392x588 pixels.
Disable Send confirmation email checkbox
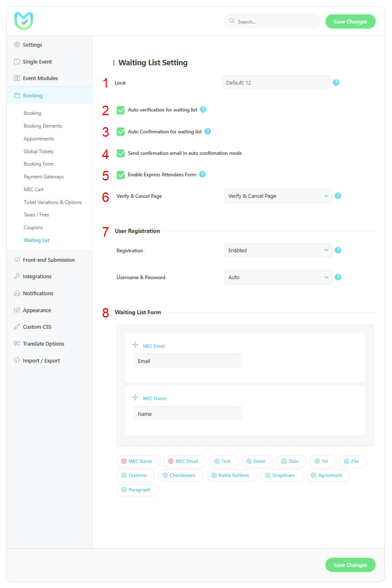click(x=121, y=153)
